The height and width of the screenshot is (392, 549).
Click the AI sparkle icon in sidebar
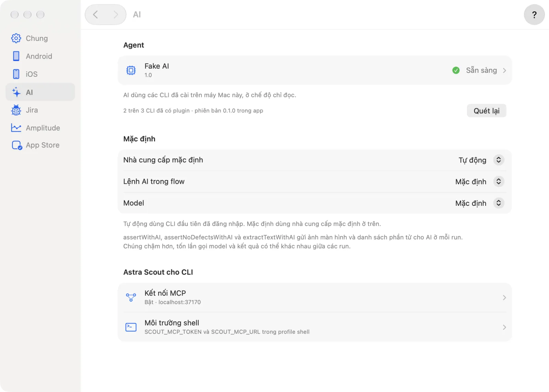click(16, 92)
